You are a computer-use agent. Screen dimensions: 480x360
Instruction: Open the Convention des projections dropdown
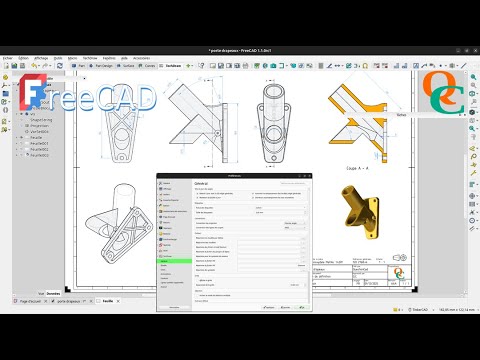tap(295, 223)
